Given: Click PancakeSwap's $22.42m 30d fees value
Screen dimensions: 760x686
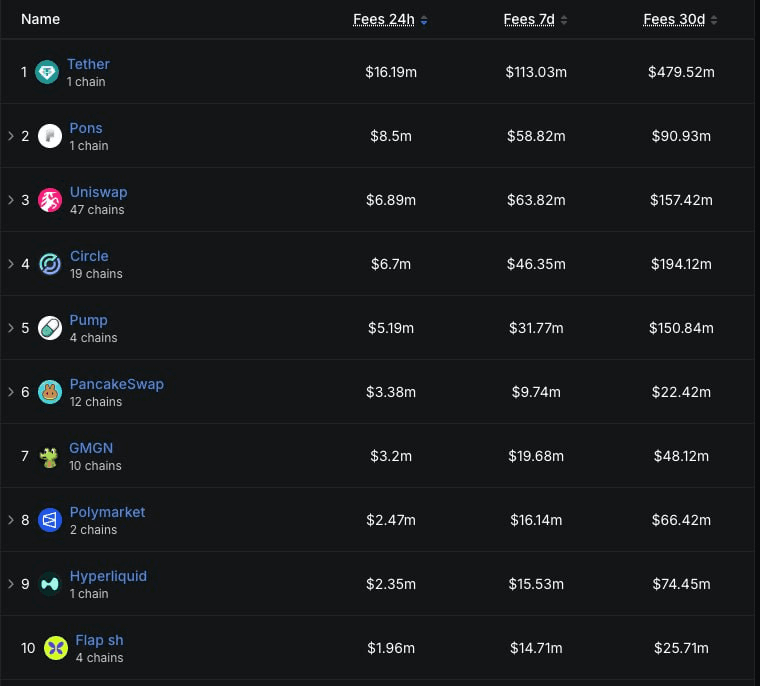Looking at the screenshot, I should pos(681,392).
